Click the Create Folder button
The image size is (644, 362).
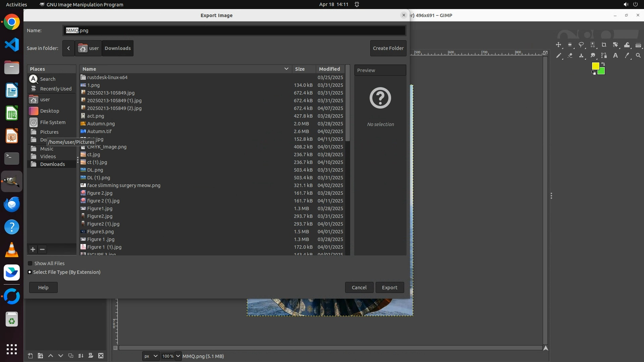click(x=388, y=48)
